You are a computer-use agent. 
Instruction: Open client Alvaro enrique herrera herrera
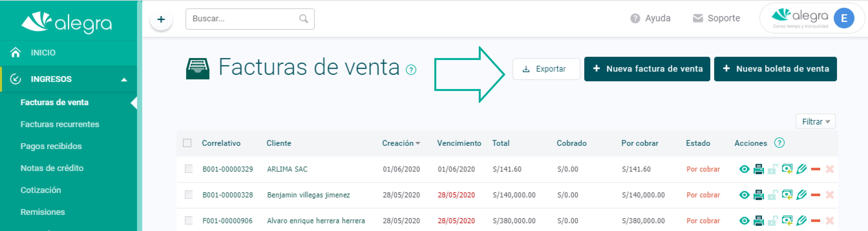click(x=316, y=221)
